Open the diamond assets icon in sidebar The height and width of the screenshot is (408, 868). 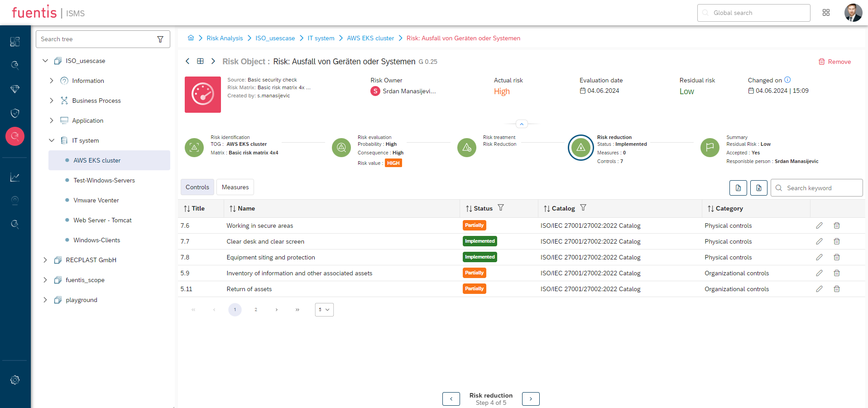[x=14, y=89]
